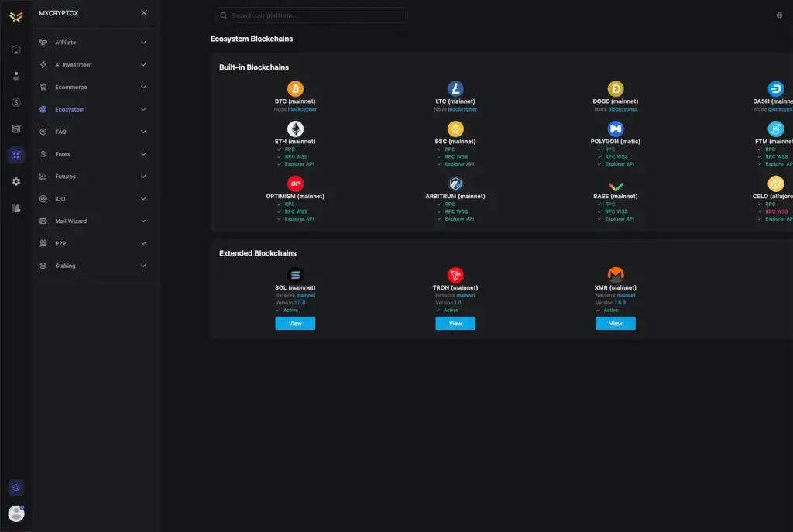
Task: Close the MXCRYPTOX side menu with the X
Action: (144, 12)
